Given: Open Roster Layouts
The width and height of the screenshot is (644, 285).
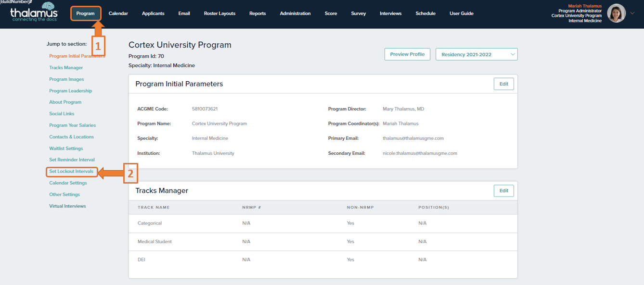Looking at the screenshot, I should click(219, 13).
